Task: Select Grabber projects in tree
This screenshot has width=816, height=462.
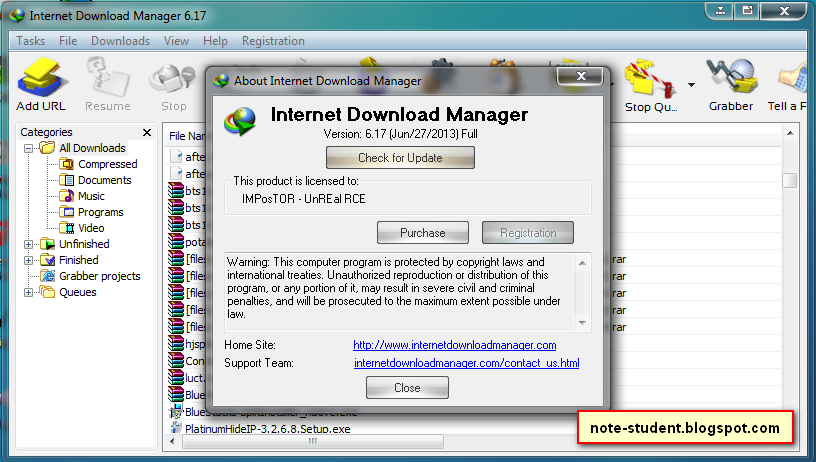Action: [x=99, y=276]
